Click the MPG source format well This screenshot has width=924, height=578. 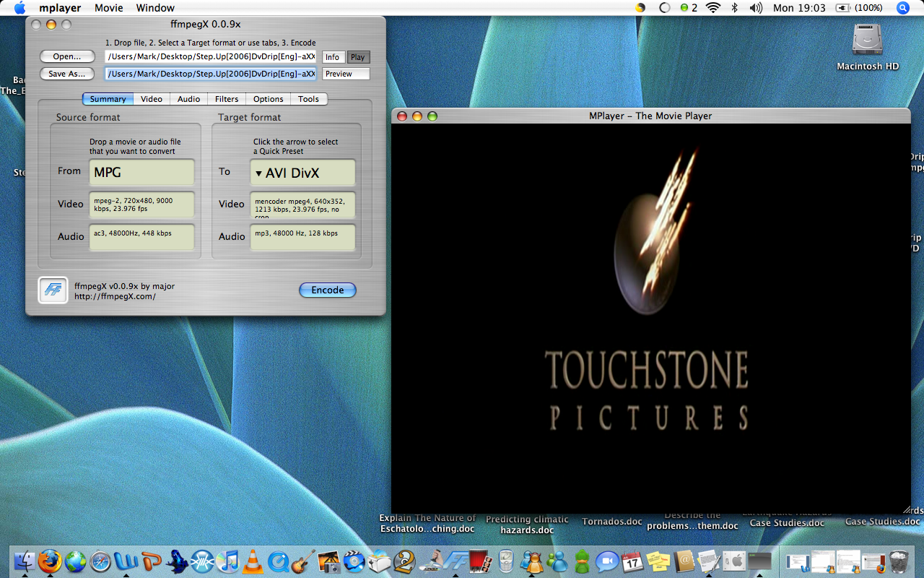pos(141,172)
